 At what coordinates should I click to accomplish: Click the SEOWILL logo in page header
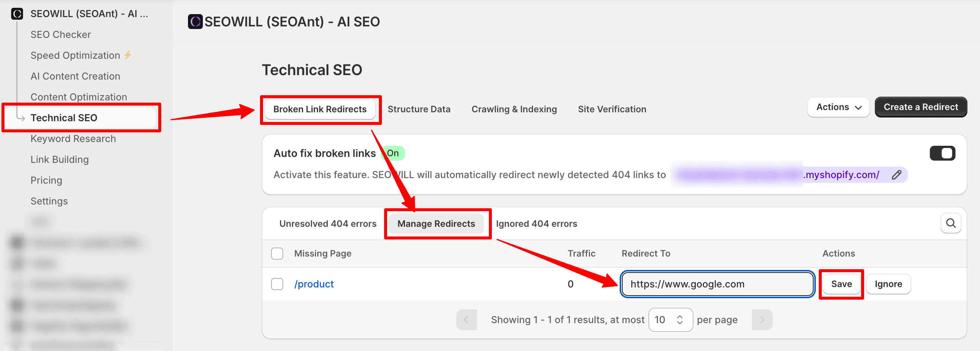click(x=195, y=22)
